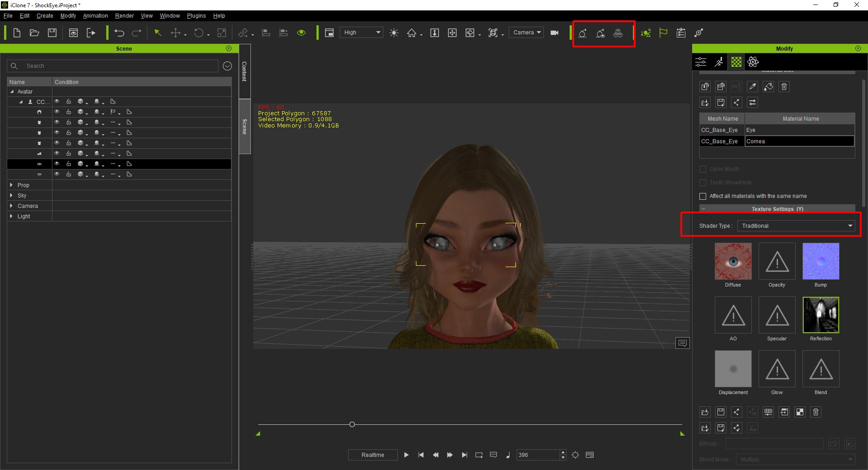Toggle loop playback button

point(479,455)
